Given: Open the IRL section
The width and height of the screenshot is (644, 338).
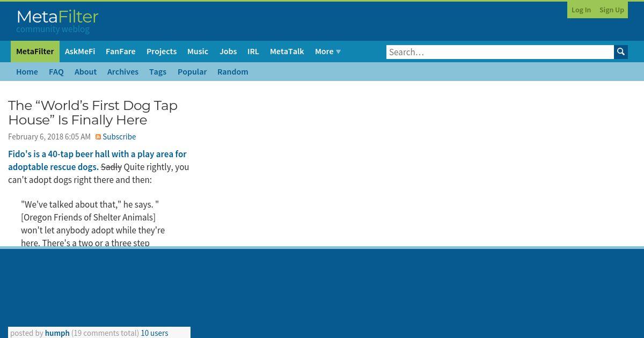Looking at the screenshot, I should pos(253,52).
